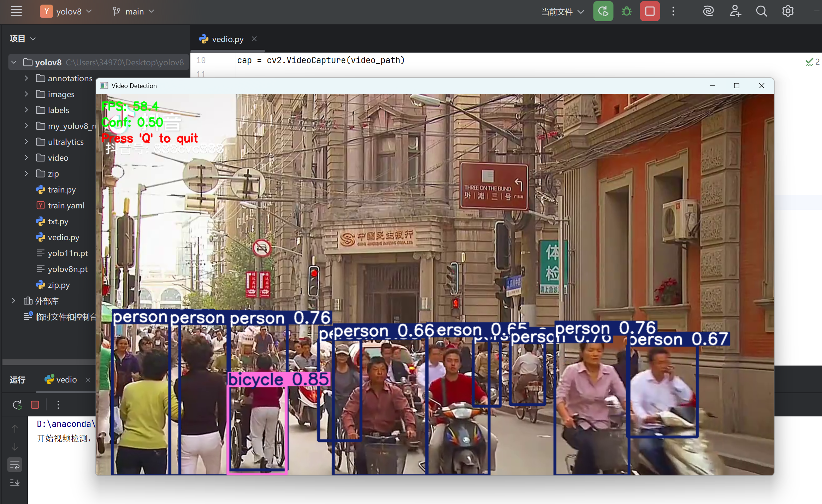Click stop button in run tool window
The height and width of the screenshot is (504, 822).
[x=35, y=405]
